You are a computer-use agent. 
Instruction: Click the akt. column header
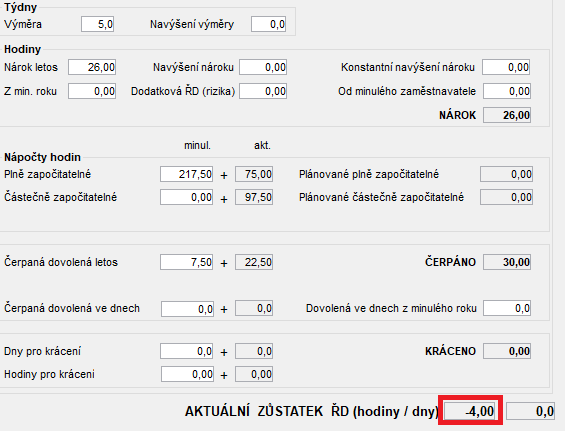click(262, 145)
